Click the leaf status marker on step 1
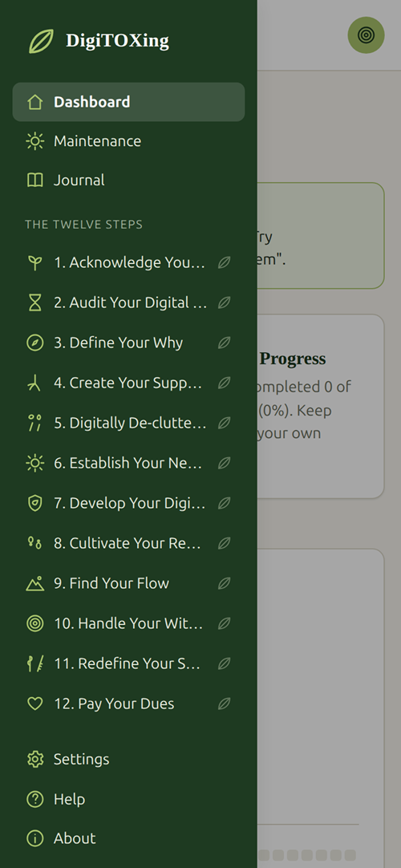This screenshot has height=868, width=401. [x=224, y=262]
